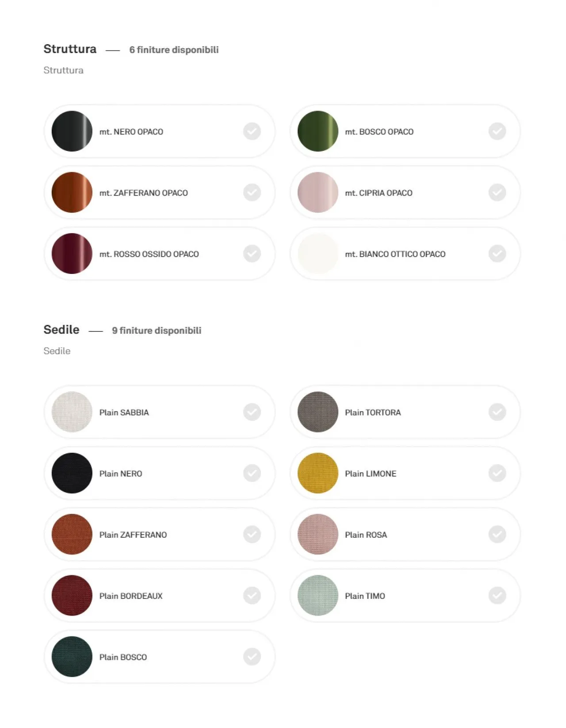Tick the checkmark for mt. ROSSO OSSIDO OPACO
Viewport: 566px width, 728px height.
252,254
